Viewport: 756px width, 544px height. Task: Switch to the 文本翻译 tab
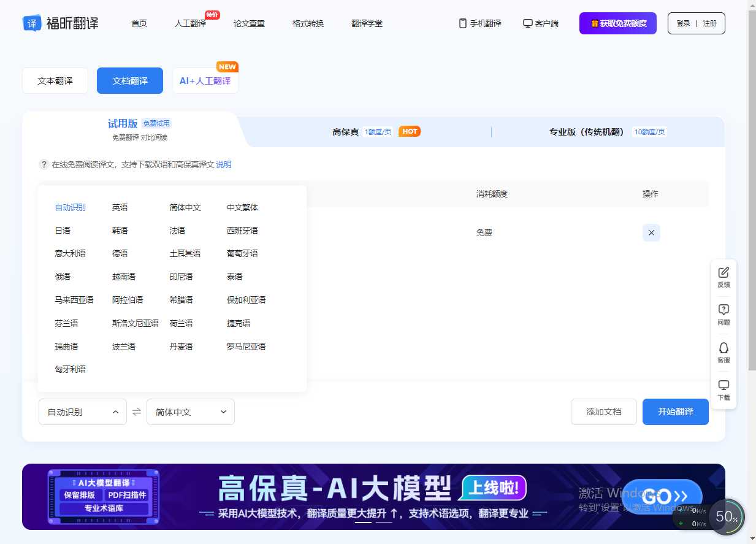click(x=55, y=81)
